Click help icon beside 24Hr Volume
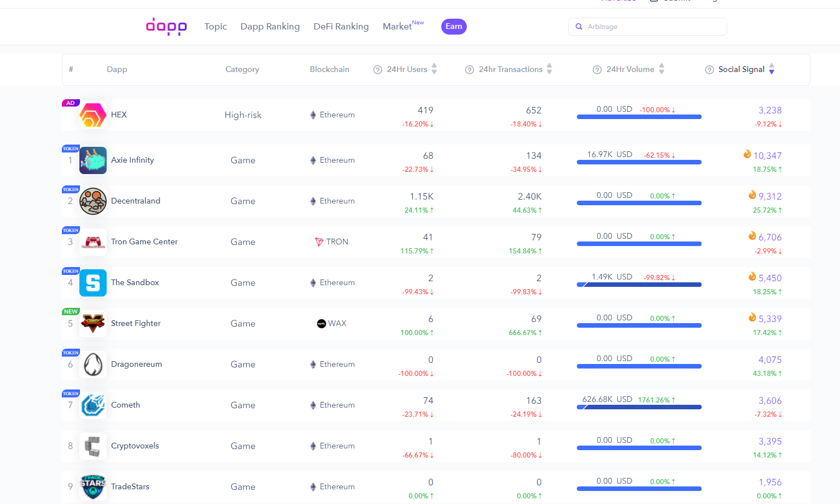The height and width of the screenshot is (504, 840). pos(597,70)
